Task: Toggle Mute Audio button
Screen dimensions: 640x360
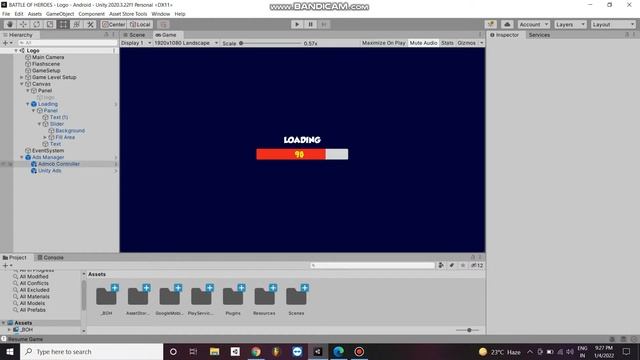Action: pos(423,43)
